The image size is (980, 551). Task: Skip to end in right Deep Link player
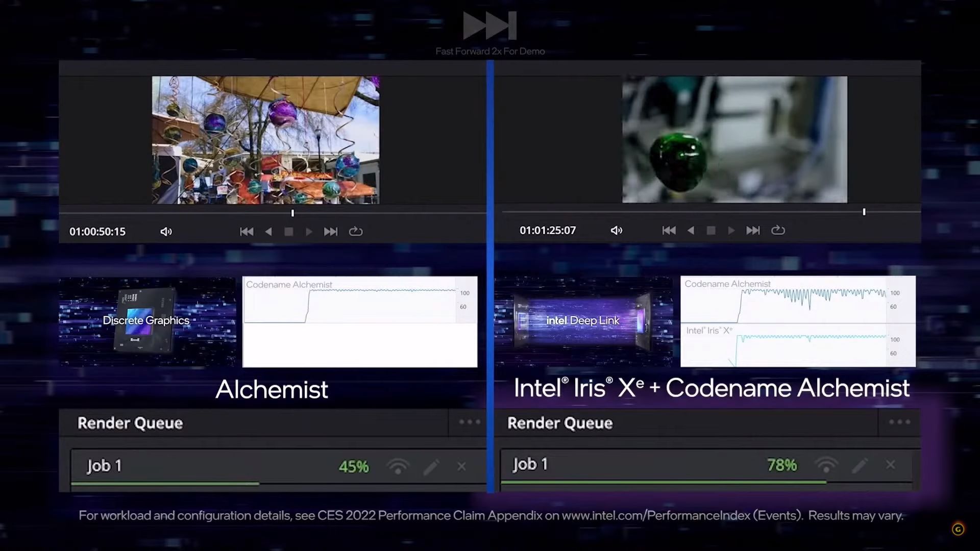coord(753,231)
